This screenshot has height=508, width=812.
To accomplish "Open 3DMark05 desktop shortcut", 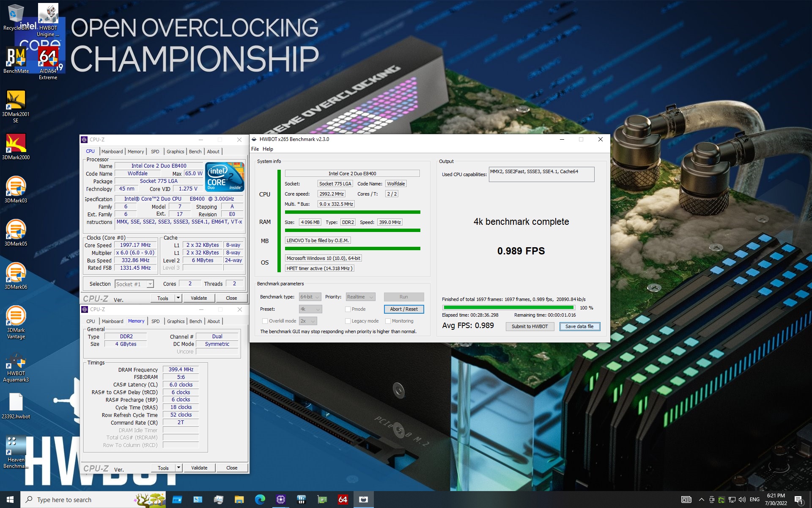I will click(16, 233).
